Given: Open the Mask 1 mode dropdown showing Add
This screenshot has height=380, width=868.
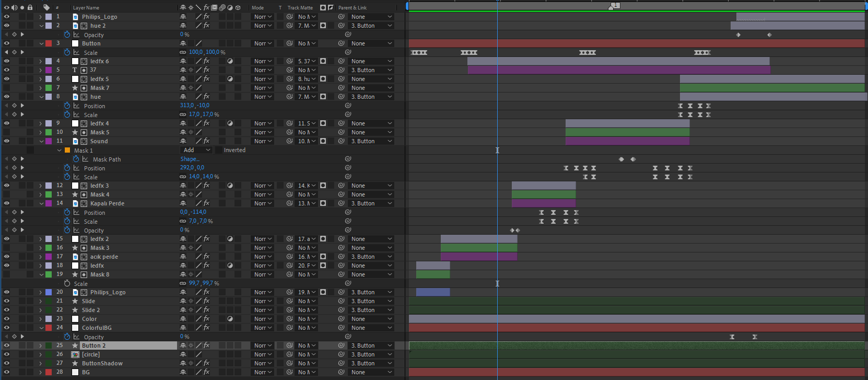Looking at the screenshot, I should [196, 150].
